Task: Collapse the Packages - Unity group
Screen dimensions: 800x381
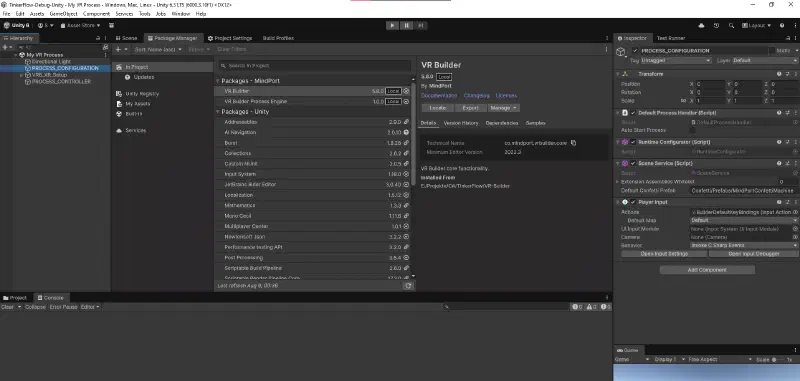Action: [217, 112]
